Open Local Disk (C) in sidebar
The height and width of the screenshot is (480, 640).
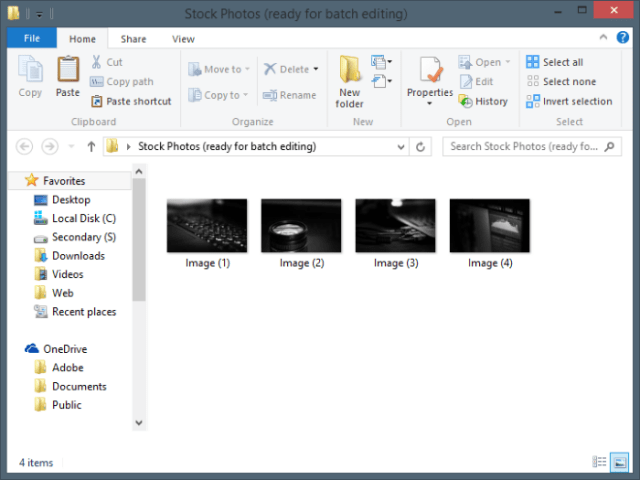[75, 218]
